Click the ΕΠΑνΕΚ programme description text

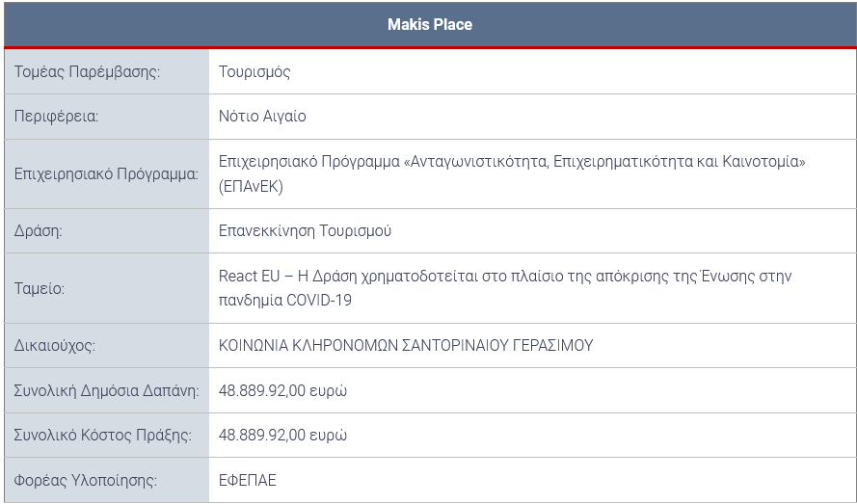[512, 173]
